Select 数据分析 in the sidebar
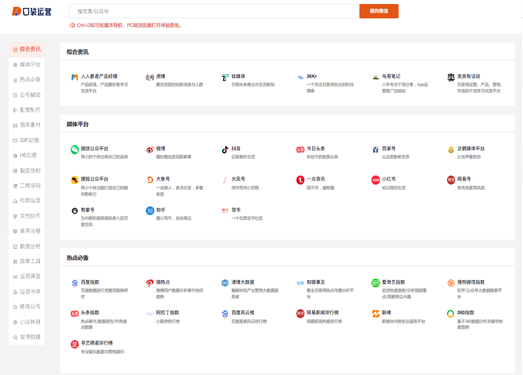523x375 pixels. tap(27, 246)
